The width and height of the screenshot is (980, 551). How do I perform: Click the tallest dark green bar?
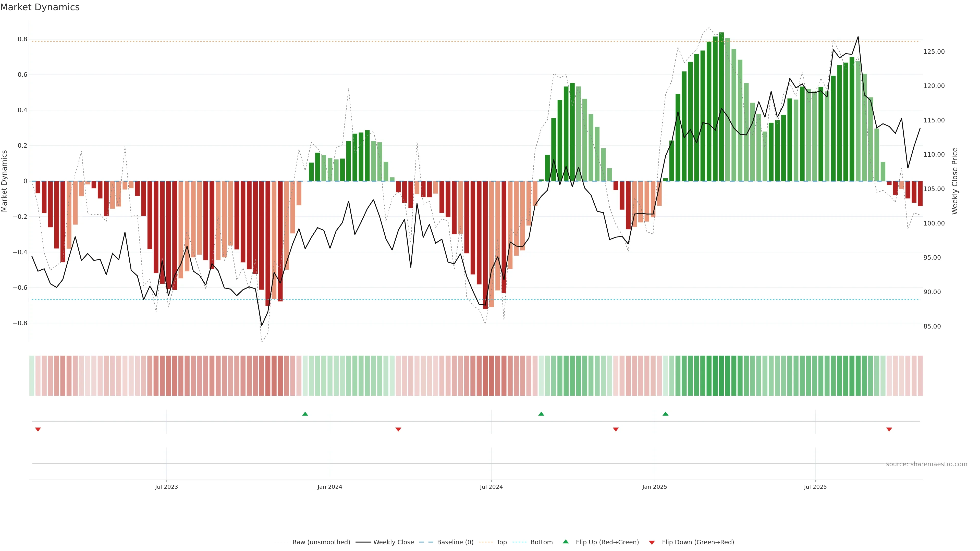pyautogui.click(x=721, y=106)
